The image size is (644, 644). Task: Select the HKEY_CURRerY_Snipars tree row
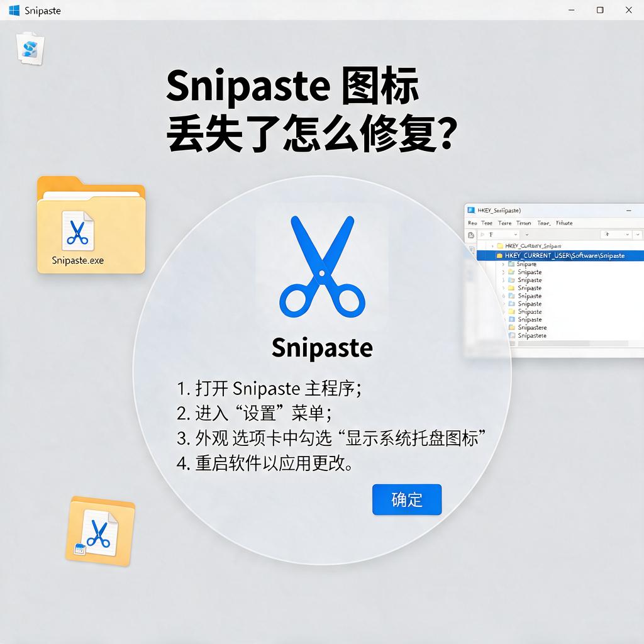point(533,246)
